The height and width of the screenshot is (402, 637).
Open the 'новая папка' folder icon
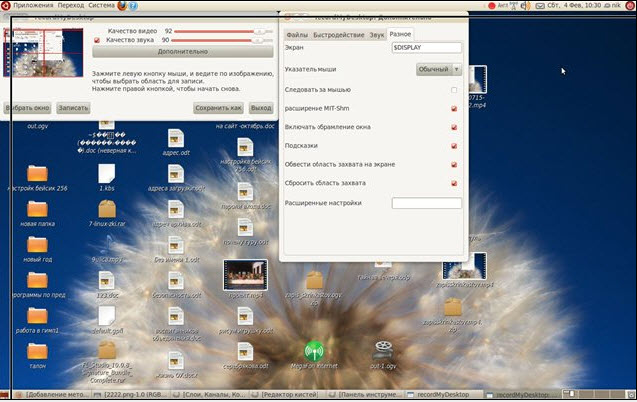[x=37, y=209]
